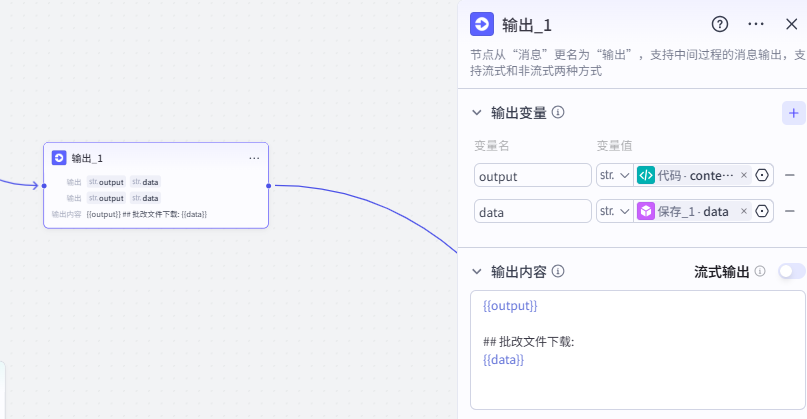Click the 保存_1 node cube icon
This screenshot has height=419, width=807.
coord(646,212)
